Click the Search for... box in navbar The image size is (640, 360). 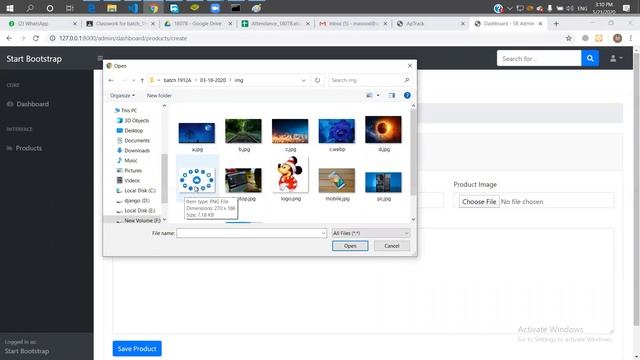click(539, 59)
